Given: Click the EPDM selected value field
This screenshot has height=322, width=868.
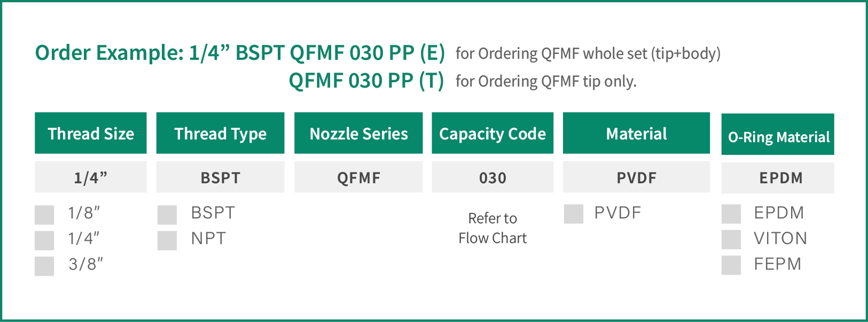Looking at the screenshot, I should pos(778,178).
